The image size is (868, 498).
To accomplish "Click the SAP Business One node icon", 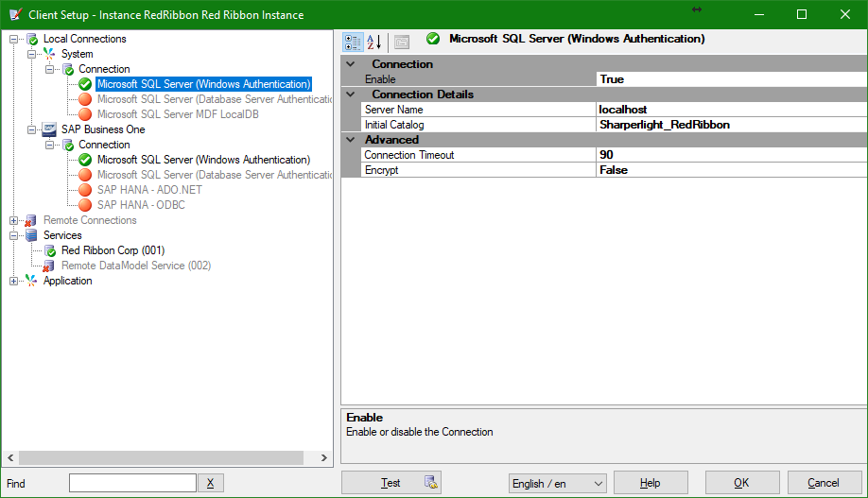I will (x=49, y=129).
